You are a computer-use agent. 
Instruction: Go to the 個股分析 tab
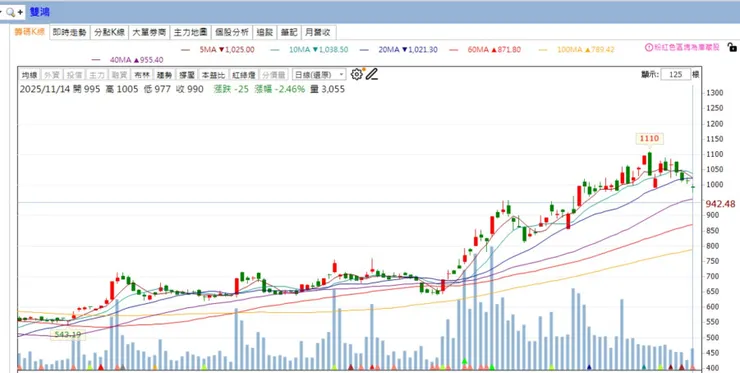[232, 32]
